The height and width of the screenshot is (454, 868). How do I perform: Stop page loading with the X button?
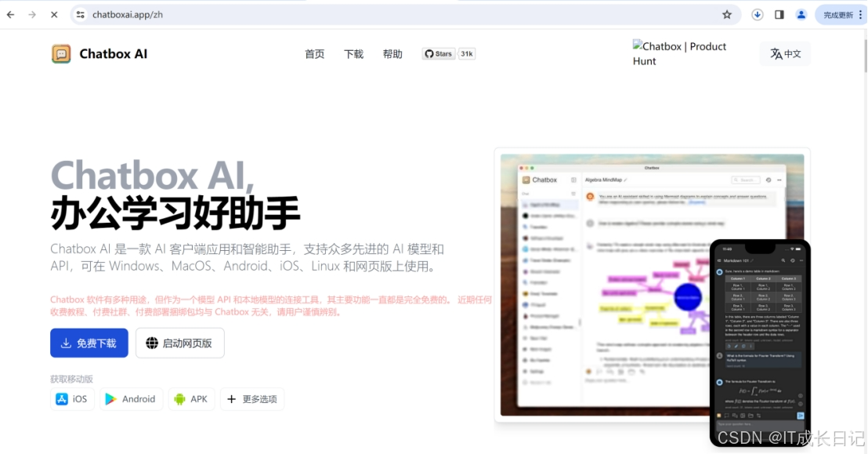pyautogui.click(x=54, y=15)
